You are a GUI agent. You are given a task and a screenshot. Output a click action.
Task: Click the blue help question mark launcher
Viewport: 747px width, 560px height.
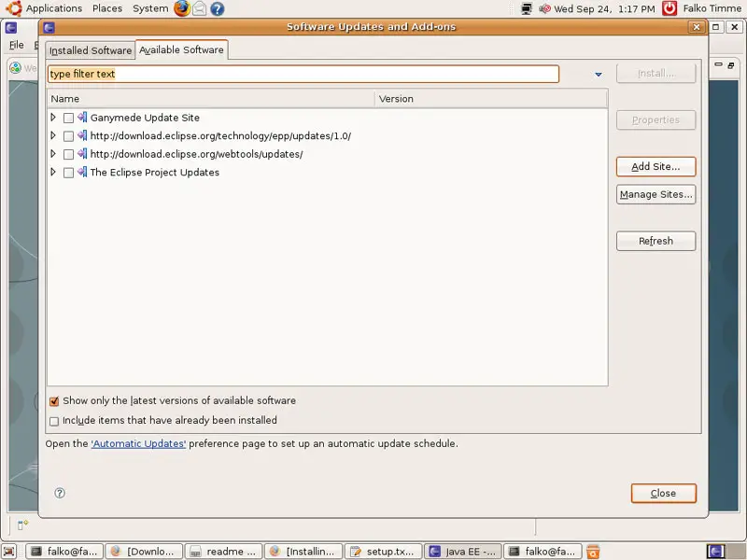(217, 8)
